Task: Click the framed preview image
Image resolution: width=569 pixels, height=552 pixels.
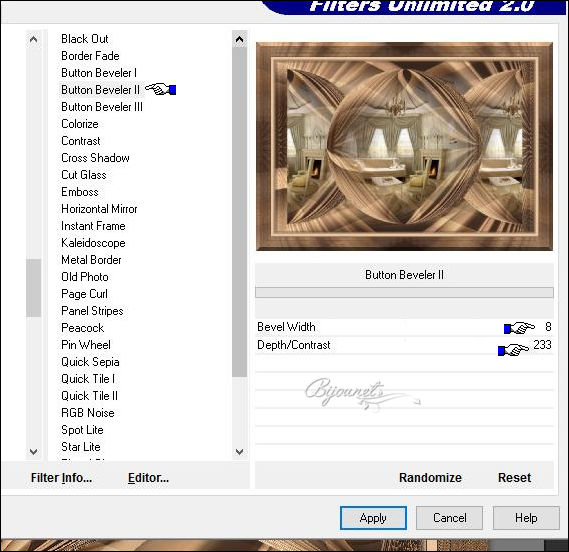Action: tap(404, 146)
